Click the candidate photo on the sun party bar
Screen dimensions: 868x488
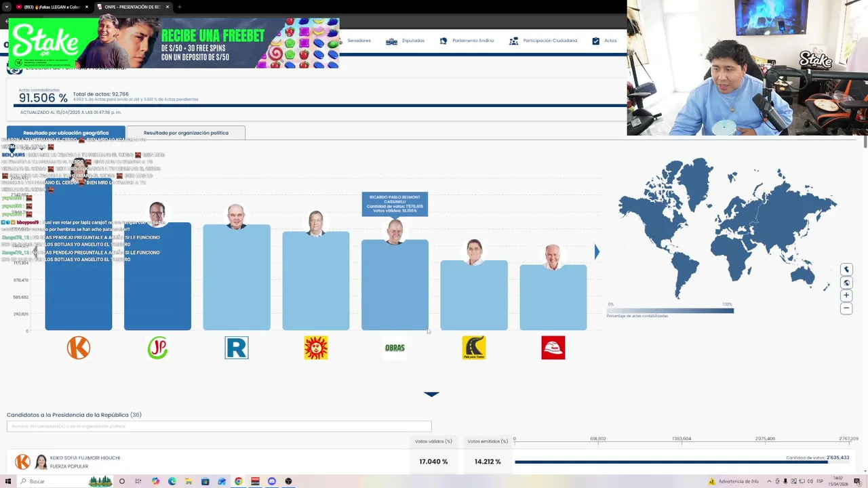click(316, 224)
